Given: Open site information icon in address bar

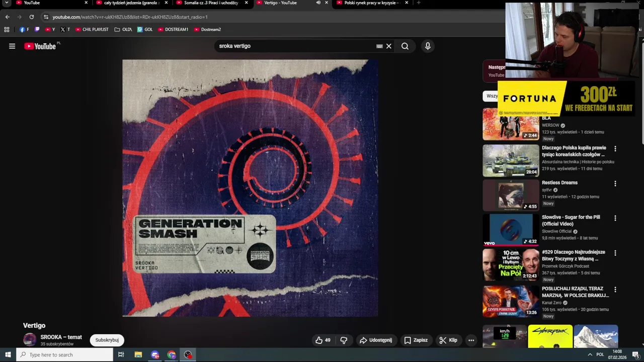Looking at the screenshot, I should [x=46, y=17].
